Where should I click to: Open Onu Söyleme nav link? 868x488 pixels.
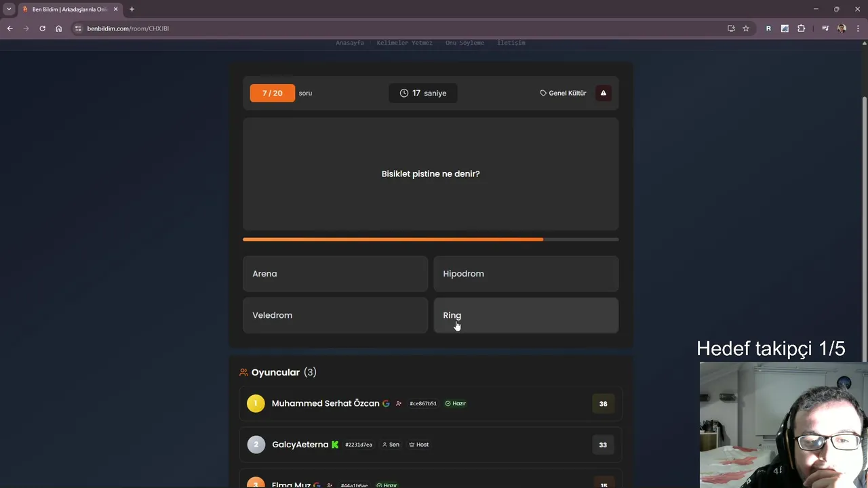465,43
